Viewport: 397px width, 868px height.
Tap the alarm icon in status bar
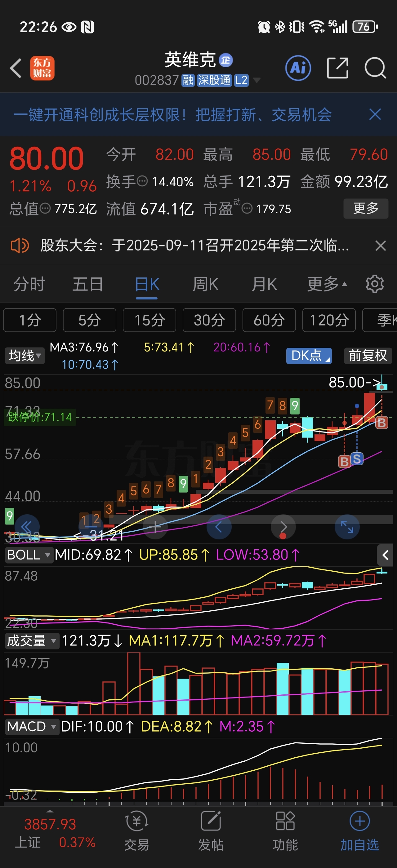[x=264, y=27]
